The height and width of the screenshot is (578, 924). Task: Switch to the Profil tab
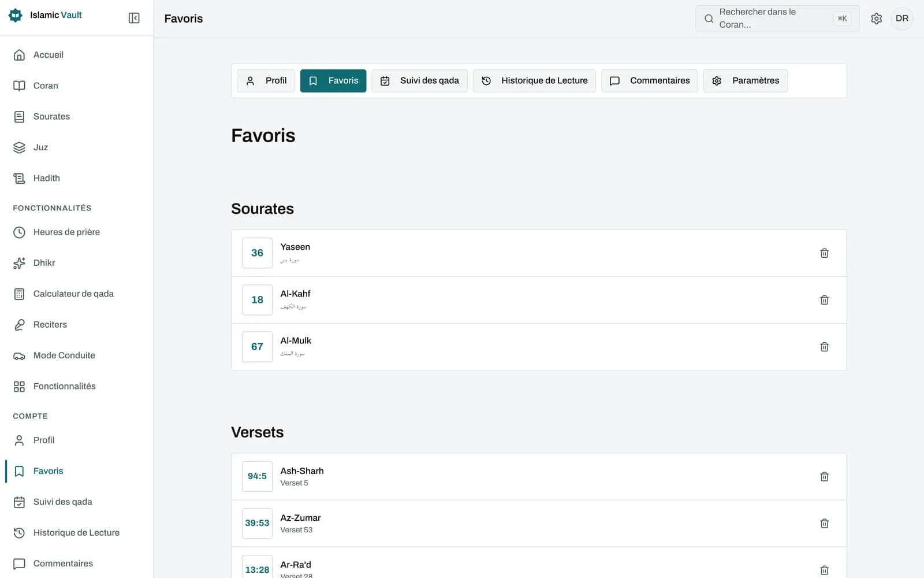pos(266,81)
